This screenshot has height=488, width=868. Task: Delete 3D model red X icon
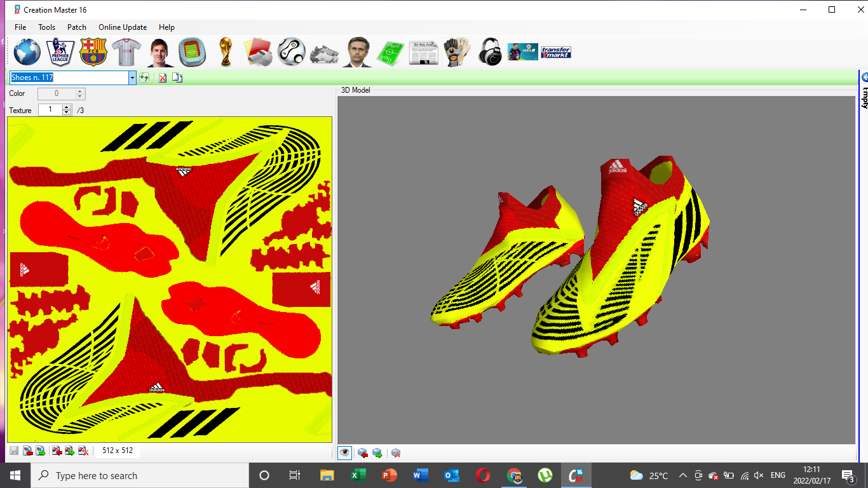(396, 453)
